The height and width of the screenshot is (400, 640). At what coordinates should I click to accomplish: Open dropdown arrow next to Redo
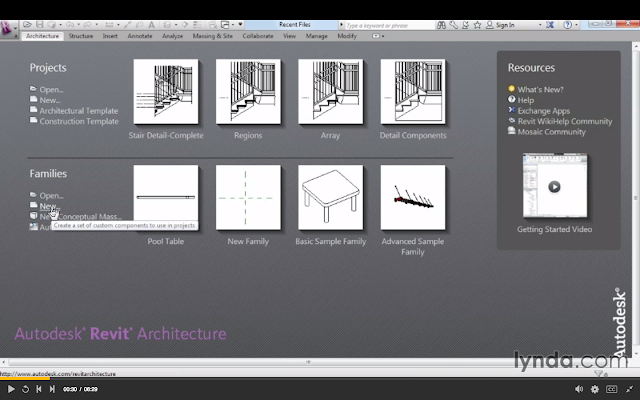click(x=96, y=25)
